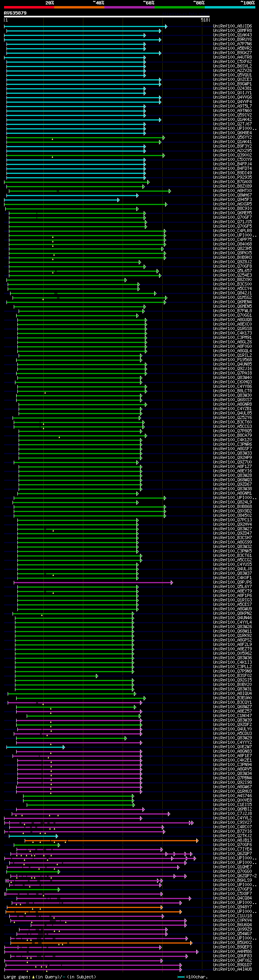Select the AV635879 query name
Image resolution: width=259 pixels, height=980 pixels.
(x=15, y=13)
